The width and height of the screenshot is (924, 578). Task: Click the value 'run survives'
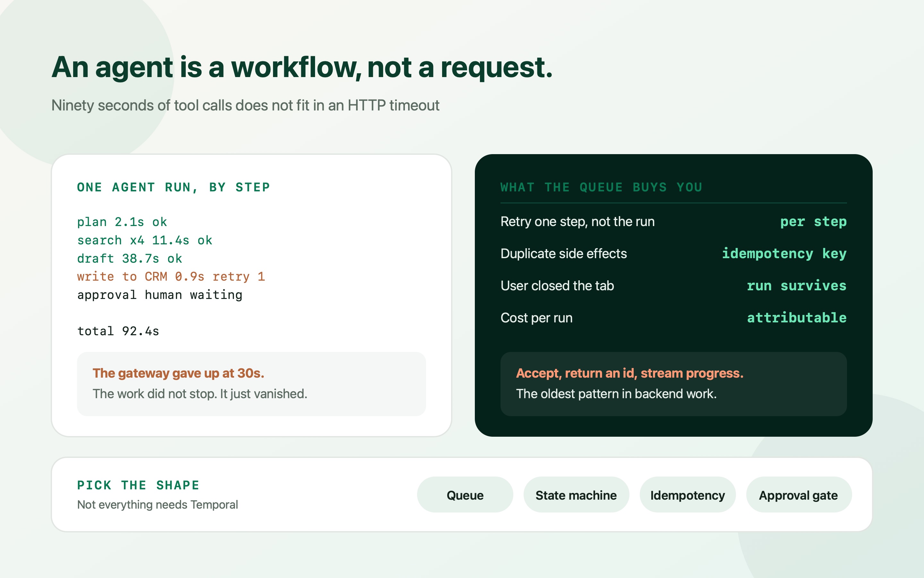[797, 286]
